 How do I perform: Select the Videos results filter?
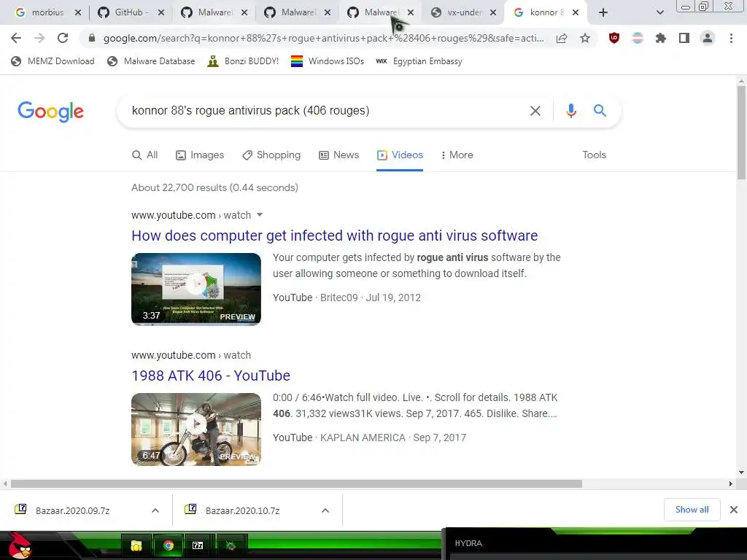tap(400, 155)
